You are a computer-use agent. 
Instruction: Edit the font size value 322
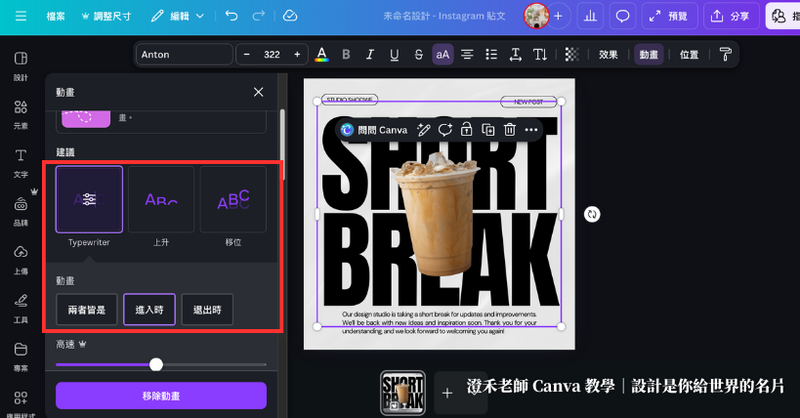(x=272, y=54)
